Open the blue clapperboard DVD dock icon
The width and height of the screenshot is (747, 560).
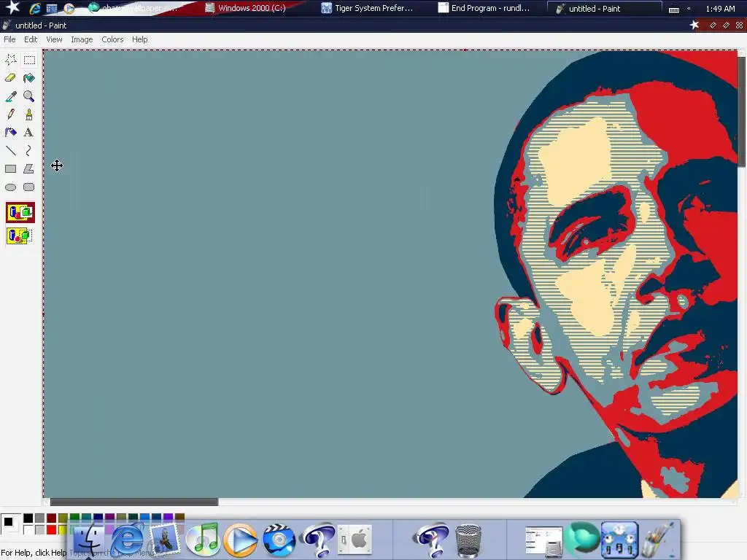(279, 540)
